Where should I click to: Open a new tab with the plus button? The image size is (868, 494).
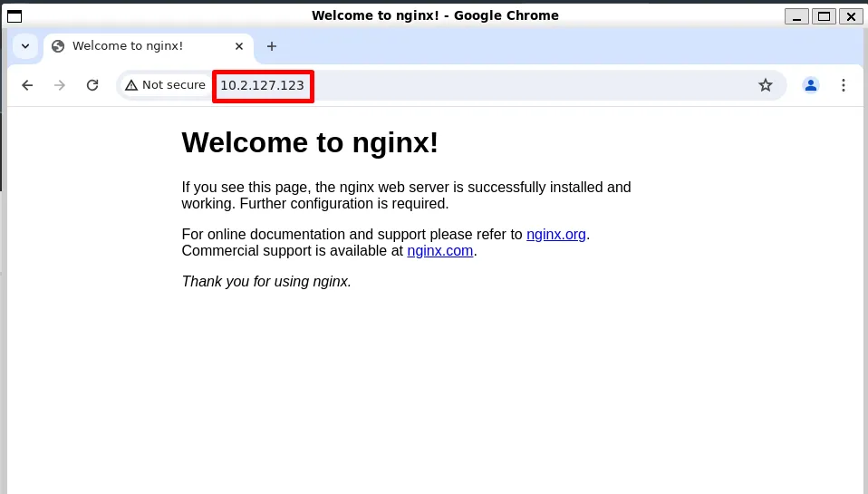(x=271, y=46)
